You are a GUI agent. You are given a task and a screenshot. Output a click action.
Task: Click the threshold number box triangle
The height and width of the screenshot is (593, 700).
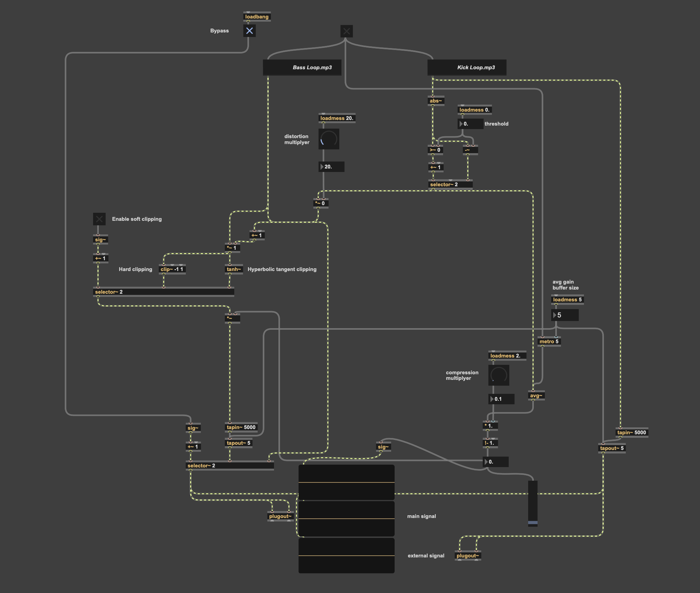461,124
